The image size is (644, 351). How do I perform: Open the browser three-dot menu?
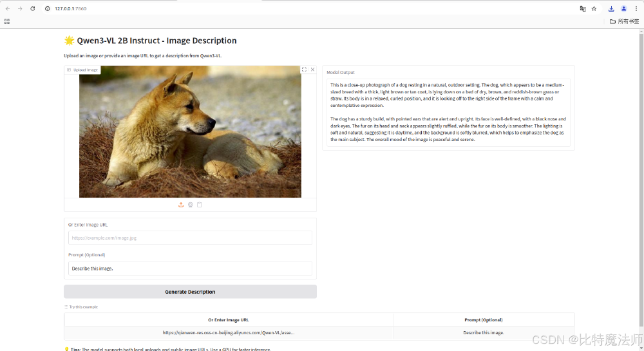pos(636,8)
